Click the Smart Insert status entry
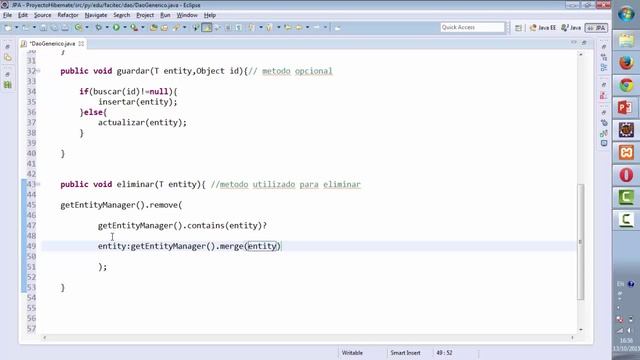Screen dimensions: 640x360 click(405, 353)
